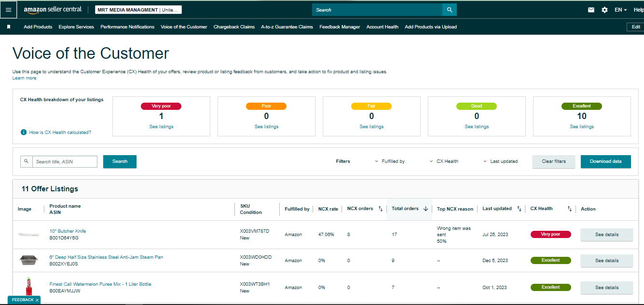Expand the CX Health filter dropdown
This screenshot has height=305, width=644.
pyautogui.click(x=444, y=161)
